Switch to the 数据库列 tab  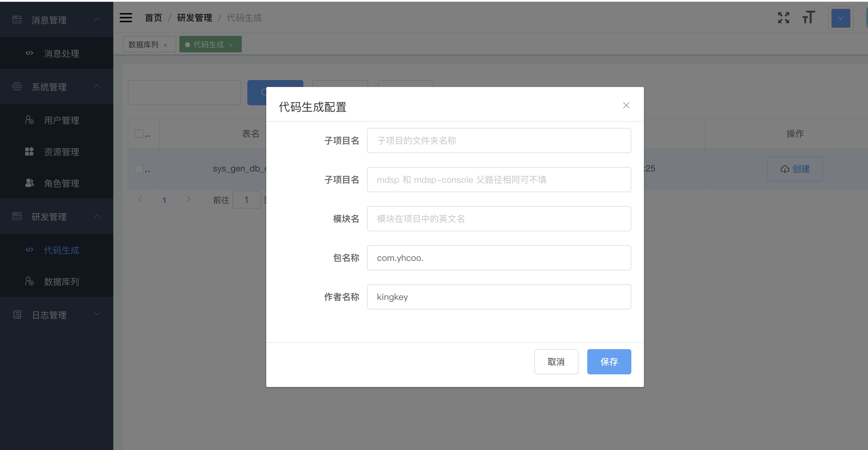(143, 44)
